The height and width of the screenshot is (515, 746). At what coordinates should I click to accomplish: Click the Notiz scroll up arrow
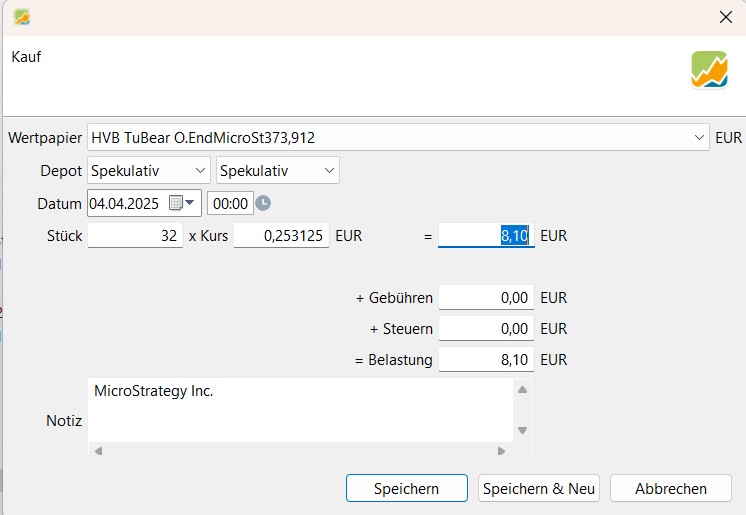click(x=522, y=389)
